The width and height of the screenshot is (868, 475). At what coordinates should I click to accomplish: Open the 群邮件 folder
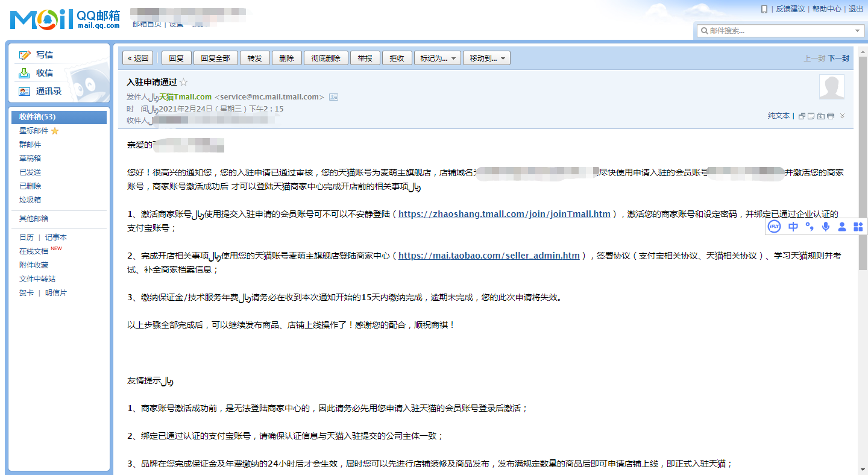click(x=30, y=145)
